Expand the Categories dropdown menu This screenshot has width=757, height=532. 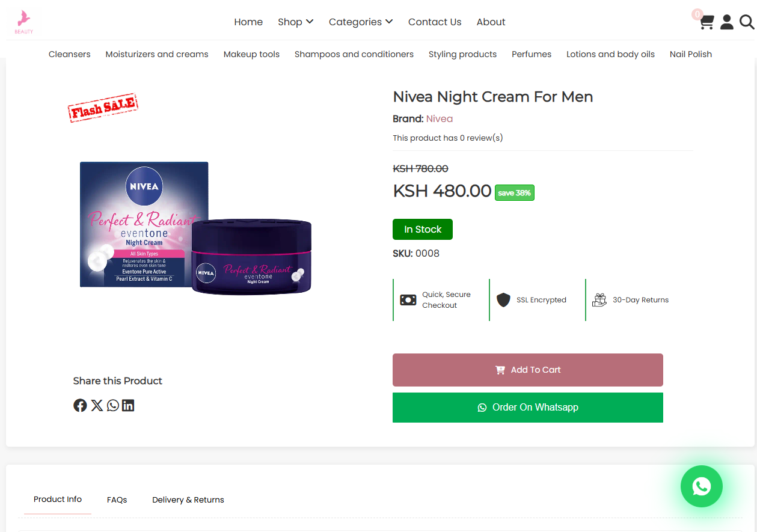pyautogui.click(x=360, y=22)
